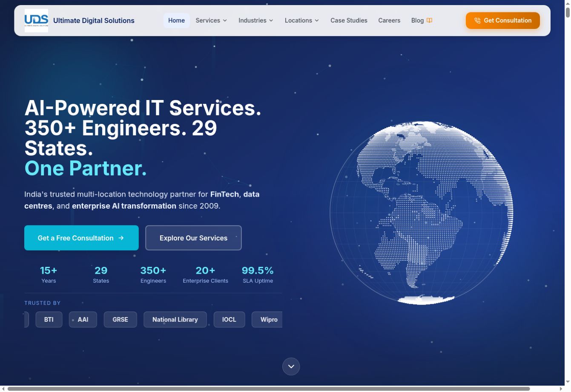Click the "AI-Powered IT Services." heading line
Image resolution: width=571 pixels, height=392 pixels.
(143, 108)
